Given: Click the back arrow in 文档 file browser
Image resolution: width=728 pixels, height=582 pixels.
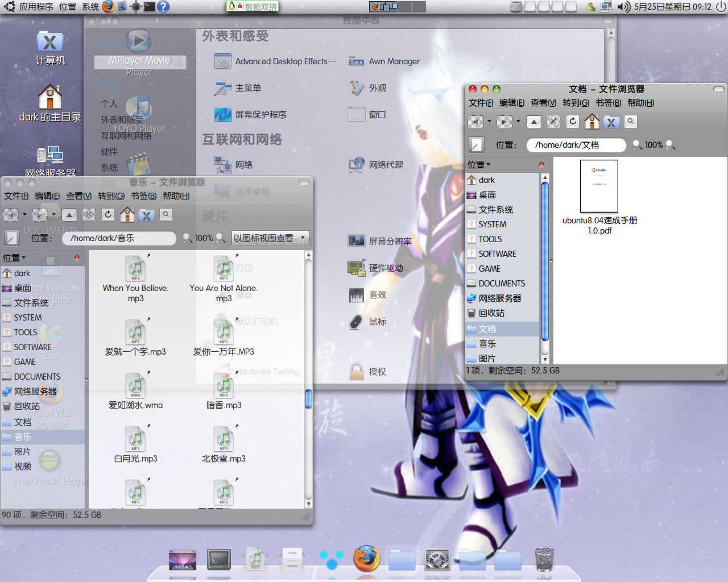Looking at the screenshot, I should pos(475,122).
